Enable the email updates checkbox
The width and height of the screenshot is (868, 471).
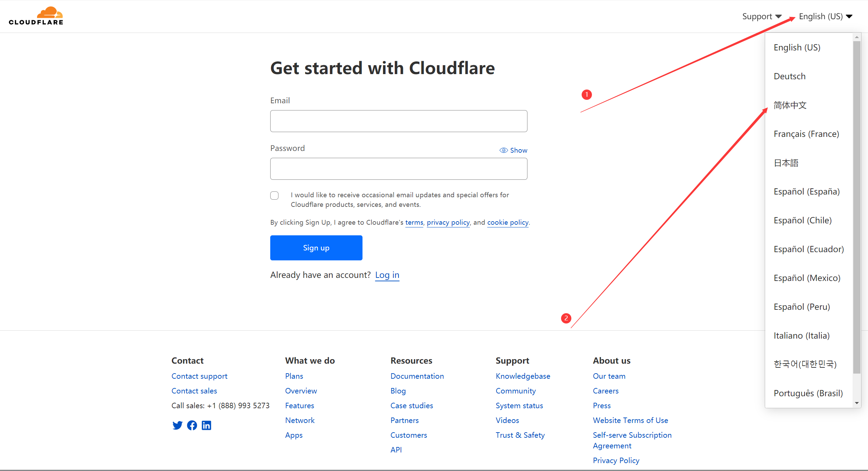click(x=274, y=195)
